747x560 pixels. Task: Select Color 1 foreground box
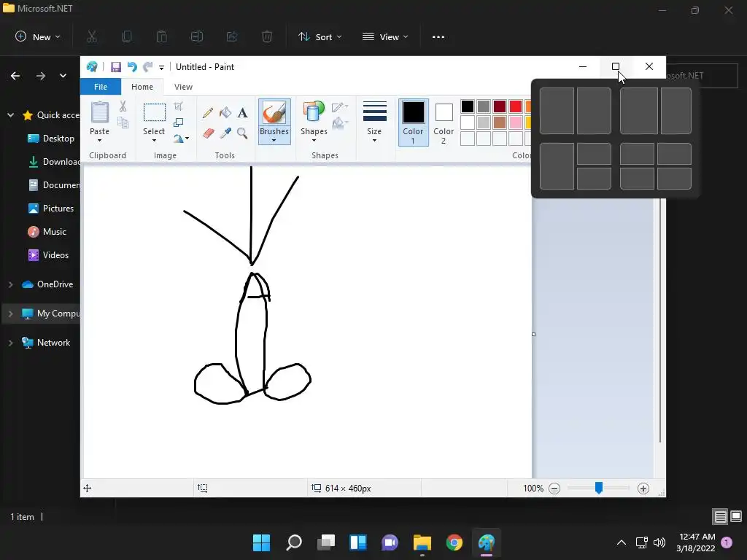click(x=413, y=122)
